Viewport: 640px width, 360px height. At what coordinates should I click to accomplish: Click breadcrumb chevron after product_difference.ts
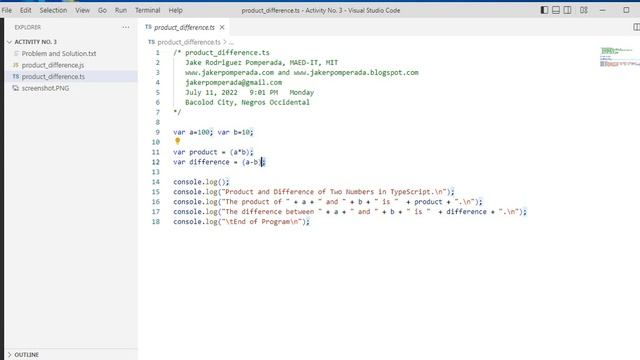pos(224,42)
